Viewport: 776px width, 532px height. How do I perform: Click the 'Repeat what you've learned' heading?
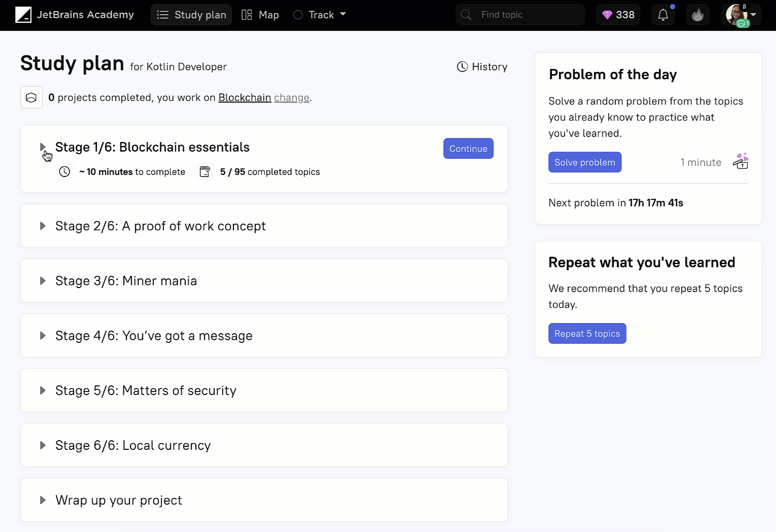coord(642,262)
